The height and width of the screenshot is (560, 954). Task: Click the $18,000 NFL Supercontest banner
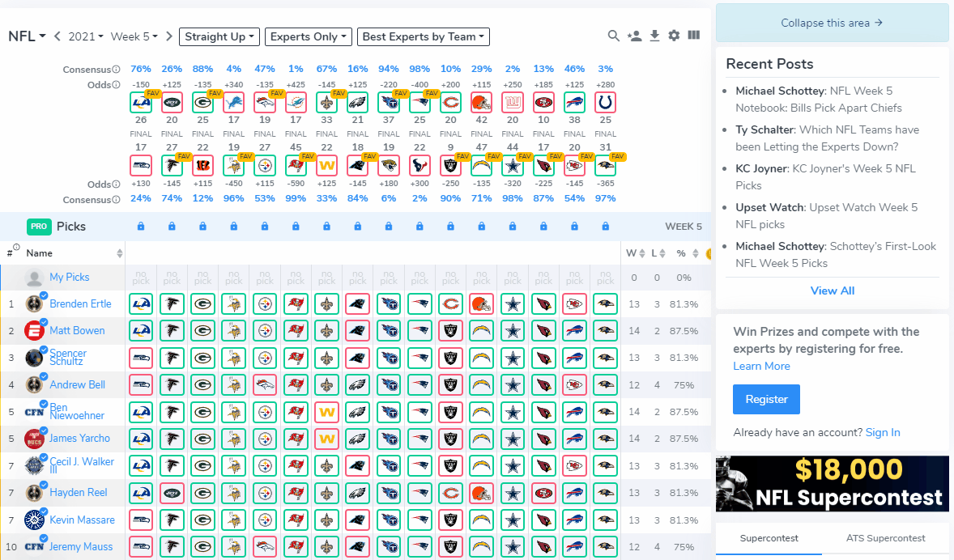[x=833, y=483]
